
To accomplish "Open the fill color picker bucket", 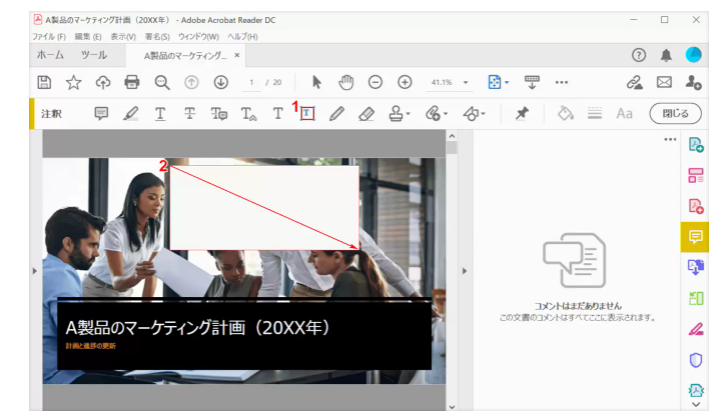I will point(565,114).
